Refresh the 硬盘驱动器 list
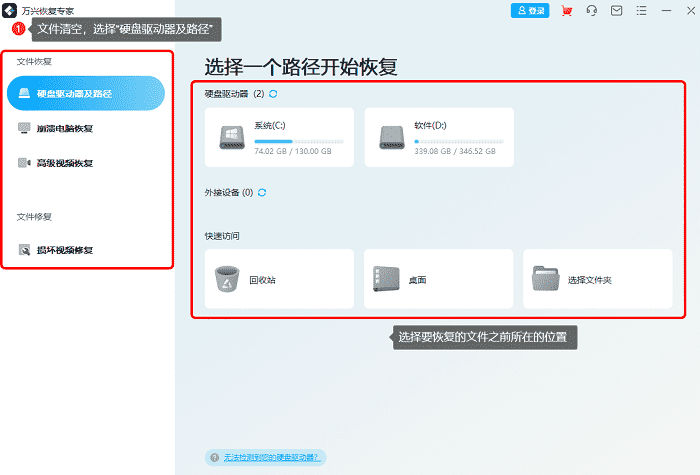Viewport: 700px width, 475px height. (273, 94)
